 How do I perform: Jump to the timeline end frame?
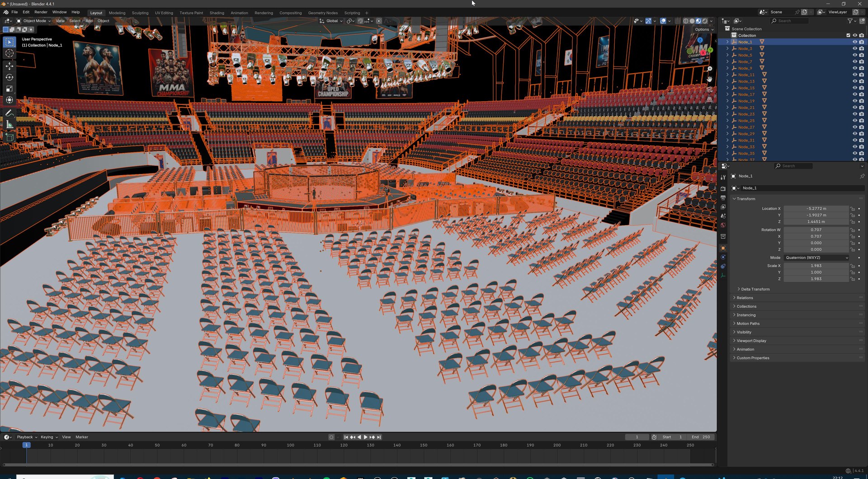tap(379, 437)
